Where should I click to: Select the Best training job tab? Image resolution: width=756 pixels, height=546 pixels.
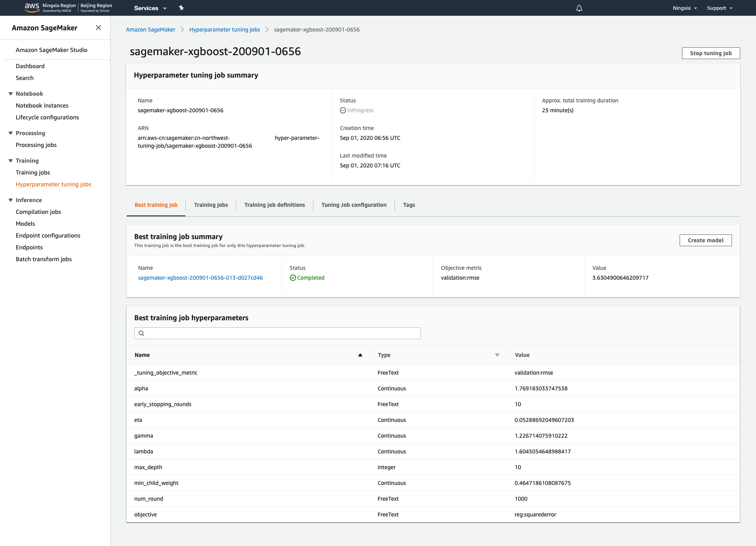pos(156,205)
